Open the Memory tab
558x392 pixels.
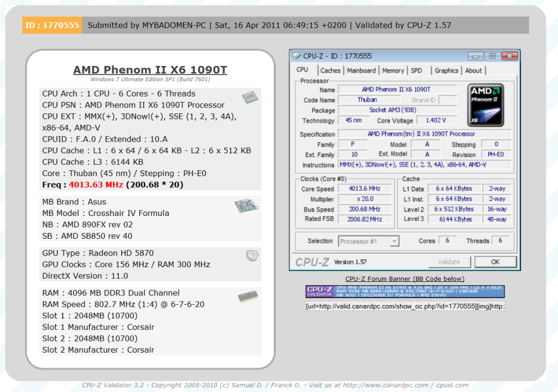pyautogui.click(x=393, y=70)
